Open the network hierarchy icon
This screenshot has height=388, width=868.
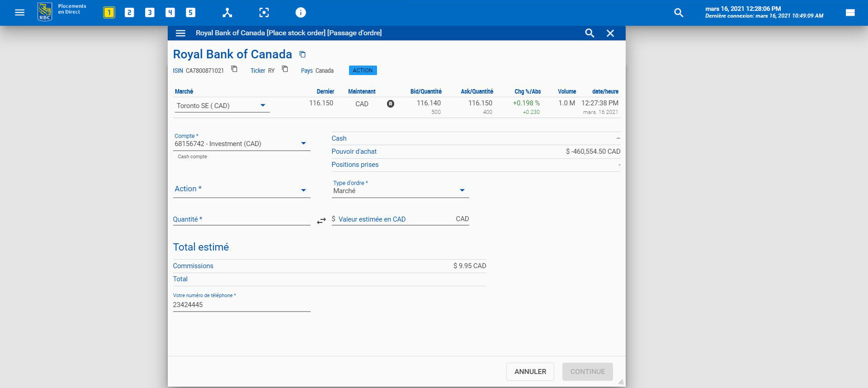coord(227,13)
